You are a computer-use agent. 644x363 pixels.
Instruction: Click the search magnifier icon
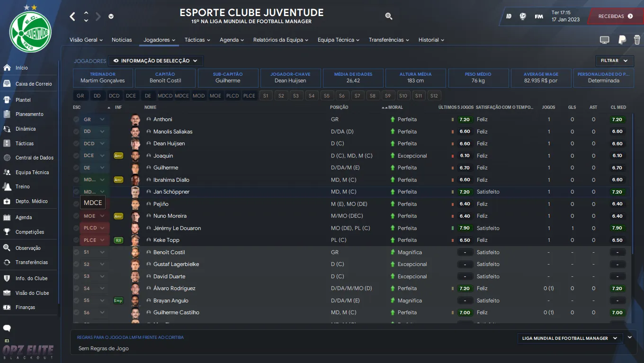point(389,17)
